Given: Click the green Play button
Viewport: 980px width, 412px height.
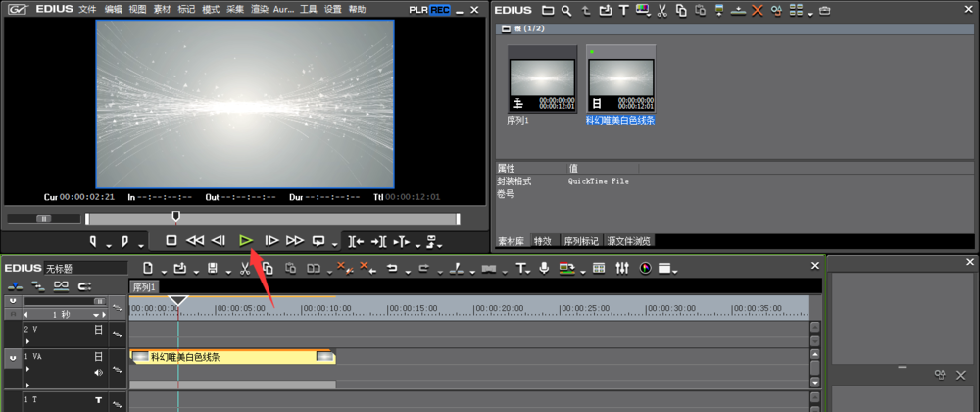Looking at the screenshot, I should point(246,240).
